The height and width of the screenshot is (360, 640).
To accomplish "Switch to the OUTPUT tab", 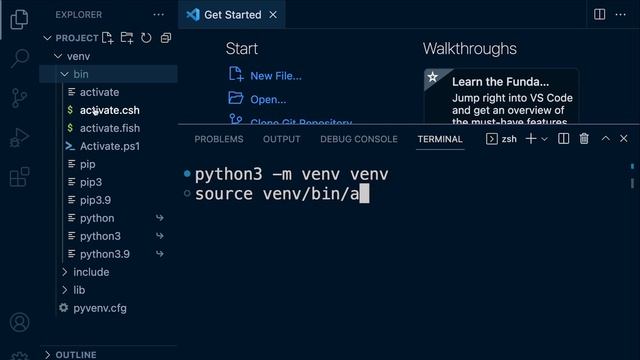I will click(282, 139).
